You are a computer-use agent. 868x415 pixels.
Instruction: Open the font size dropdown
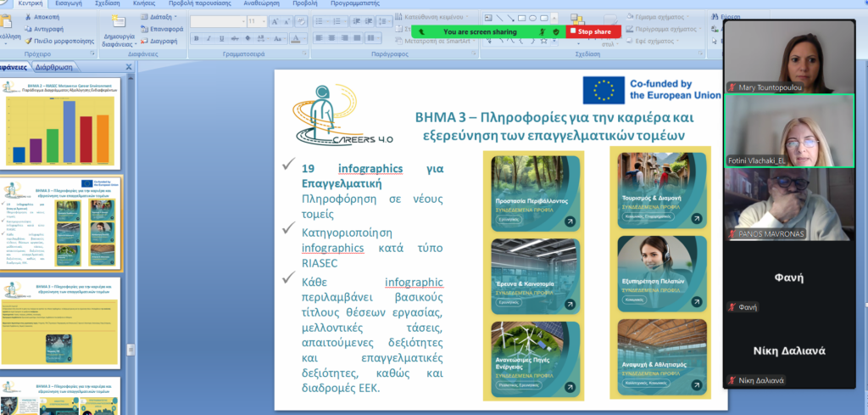pyautogui.click(x=257, y=22)
